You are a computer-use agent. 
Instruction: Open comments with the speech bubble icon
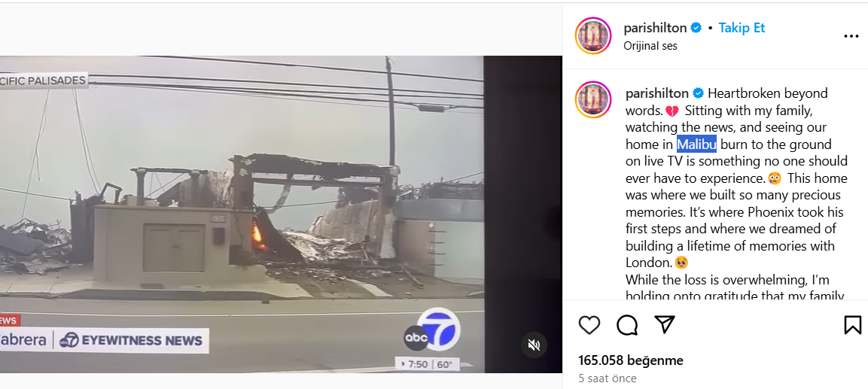[627, 325]
